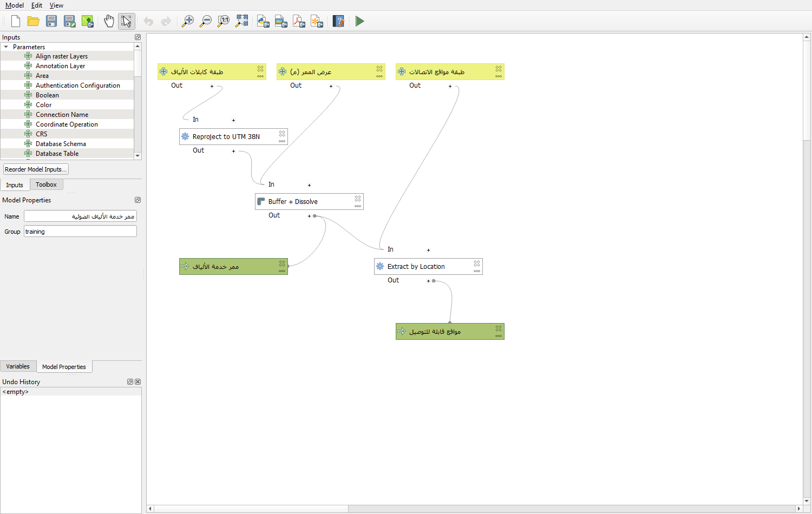Viewport: 812px width, 514px height.
Task: Switch to the Variables tab
Action: (x=18, y=366)
